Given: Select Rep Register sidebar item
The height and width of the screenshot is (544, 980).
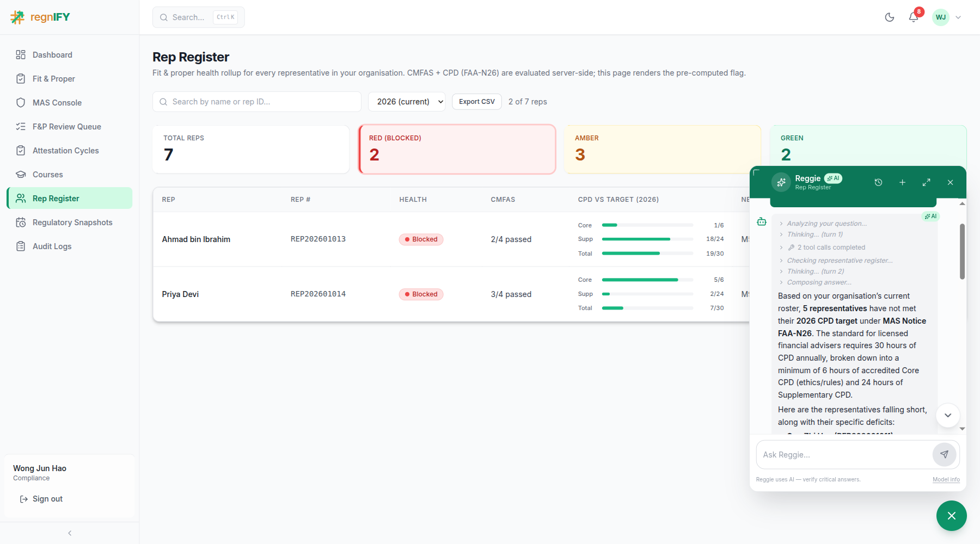Looking at the screenshot, I should coord(70,199).
